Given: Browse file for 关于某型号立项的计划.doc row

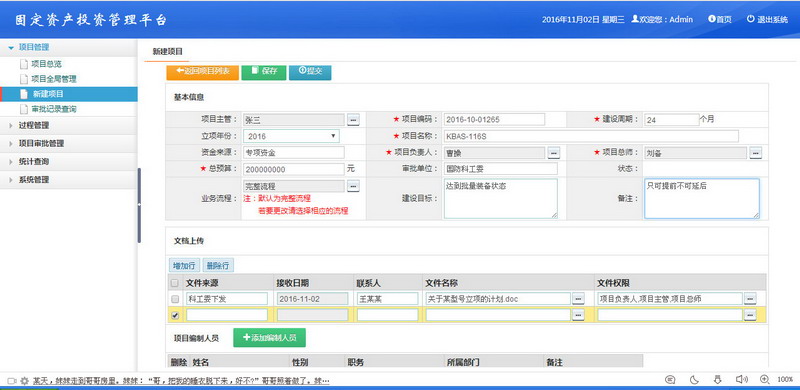Looking at the screenshot, I should click(x=578, y=299).
